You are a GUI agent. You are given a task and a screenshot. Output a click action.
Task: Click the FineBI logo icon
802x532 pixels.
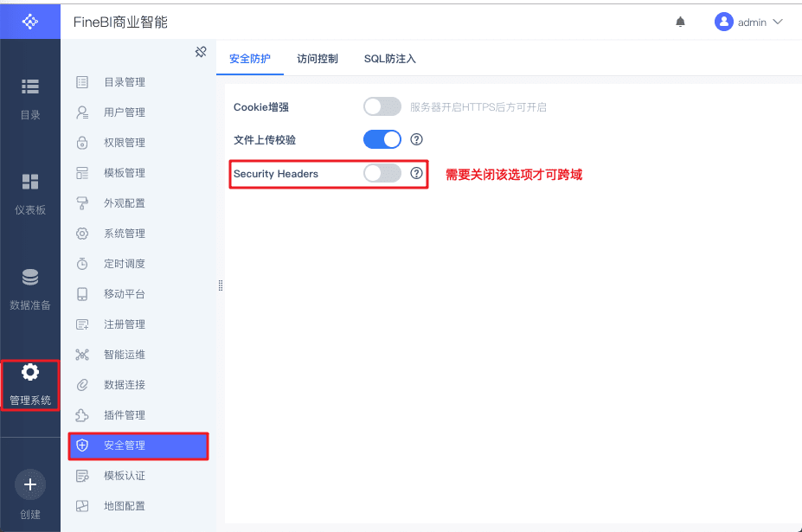30,22
